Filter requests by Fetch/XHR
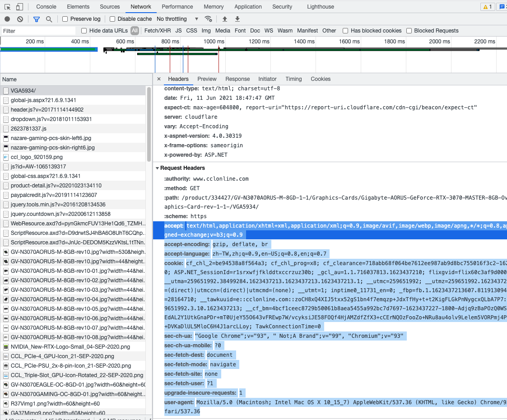The width and height of the screenshot is (507, 420). tap(158, 31)
